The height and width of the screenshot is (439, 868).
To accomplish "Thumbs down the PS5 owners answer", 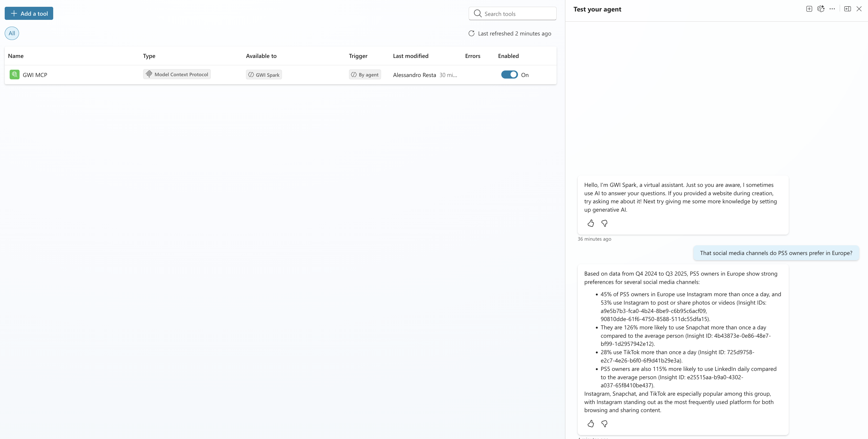I will coord(604,424).
